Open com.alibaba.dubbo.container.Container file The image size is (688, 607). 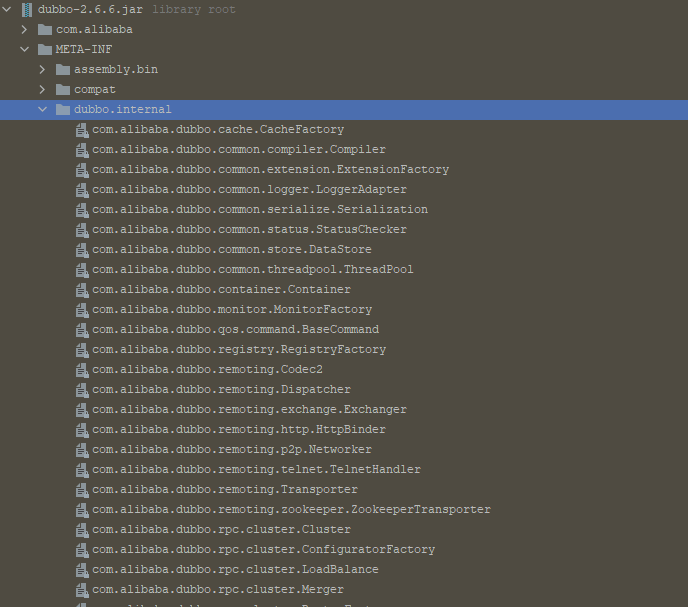(x=221, y=290)
